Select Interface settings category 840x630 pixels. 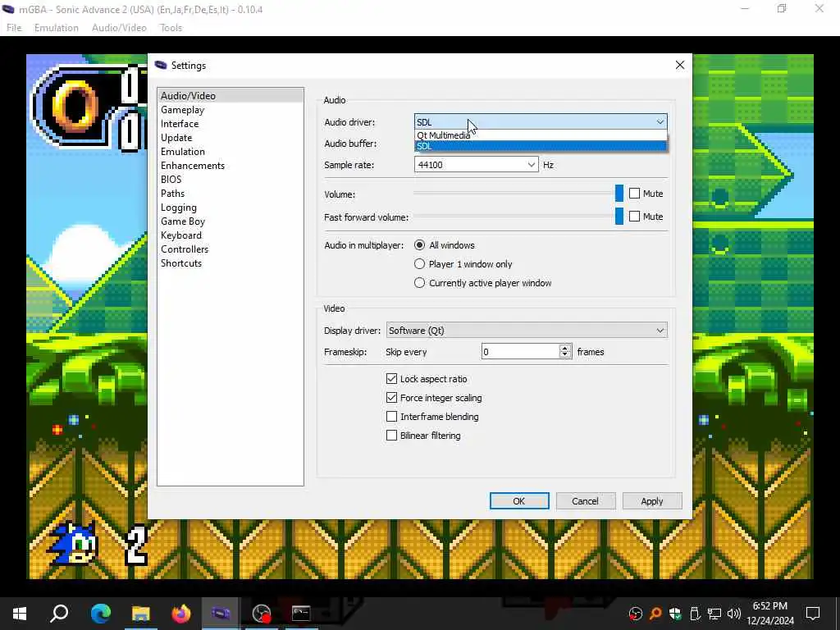coord(231,123)
